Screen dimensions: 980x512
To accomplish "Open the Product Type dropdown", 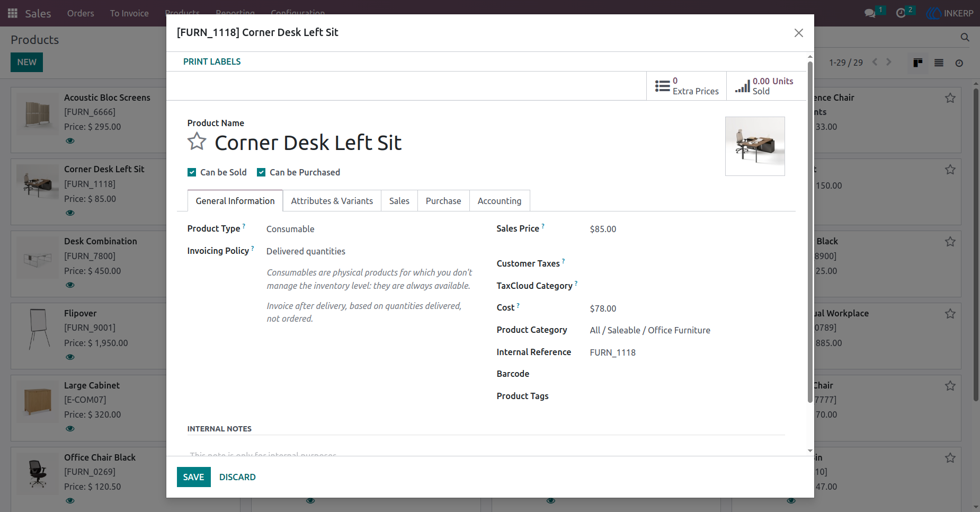I will point(371,229).
